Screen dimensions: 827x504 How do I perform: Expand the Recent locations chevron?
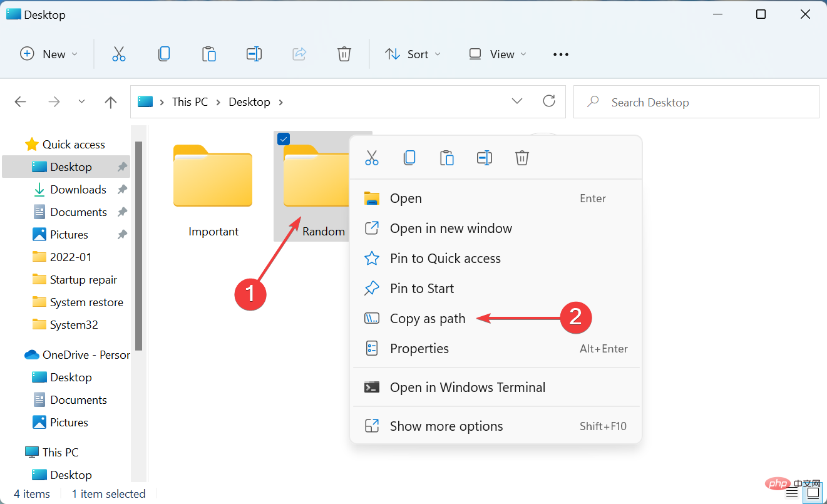[x=82, y=101]
